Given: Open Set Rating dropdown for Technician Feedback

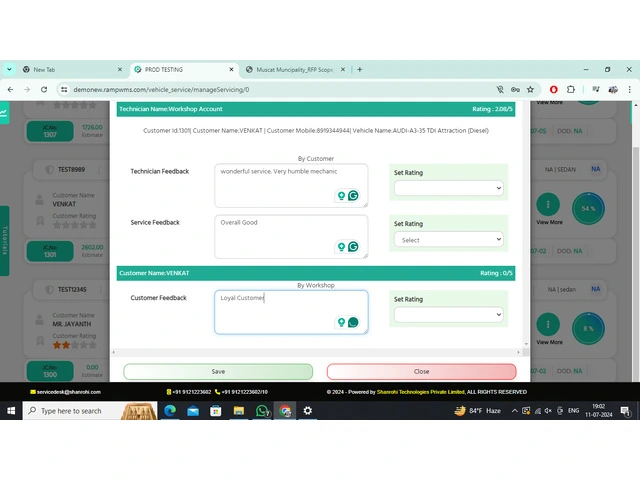Looking at the screenshot, I should tap(447, 188).
